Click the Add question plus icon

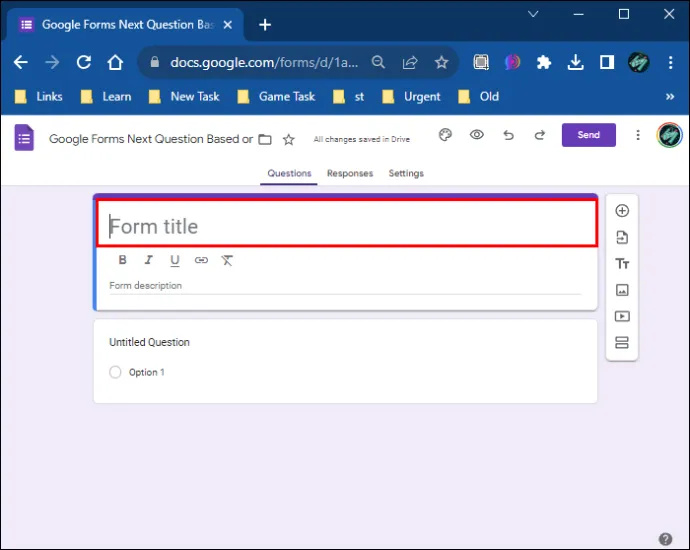[622, 211]
